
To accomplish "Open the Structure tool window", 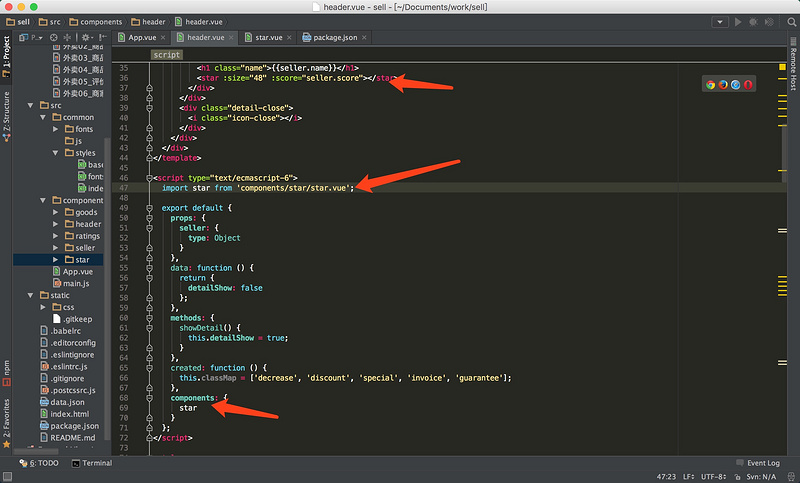I will [6, 116].
